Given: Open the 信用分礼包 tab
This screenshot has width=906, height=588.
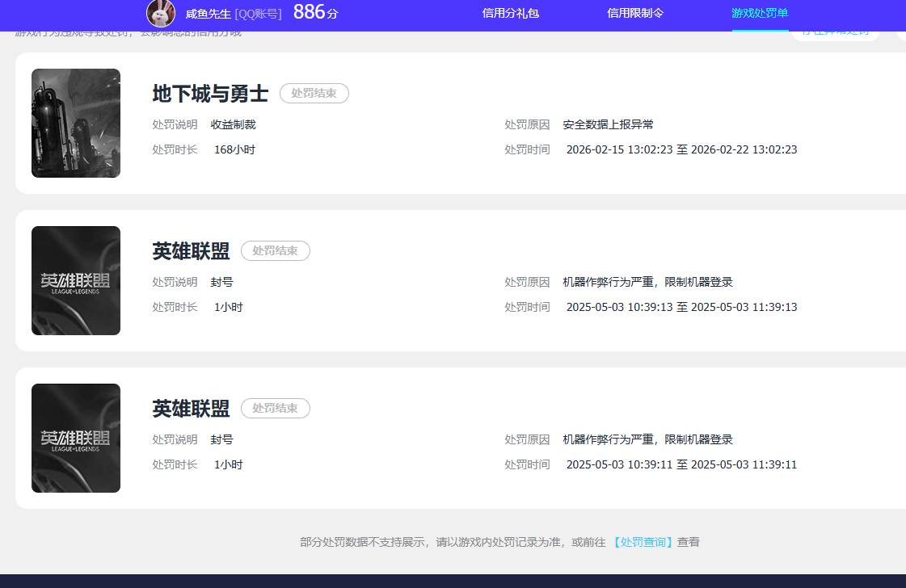Looking at the screenshot, I should 510,14.
